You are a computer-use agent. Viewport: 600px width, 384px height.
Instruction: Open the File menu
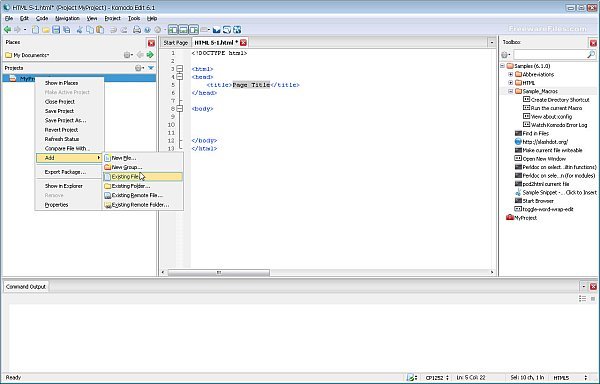coord(9,18)
